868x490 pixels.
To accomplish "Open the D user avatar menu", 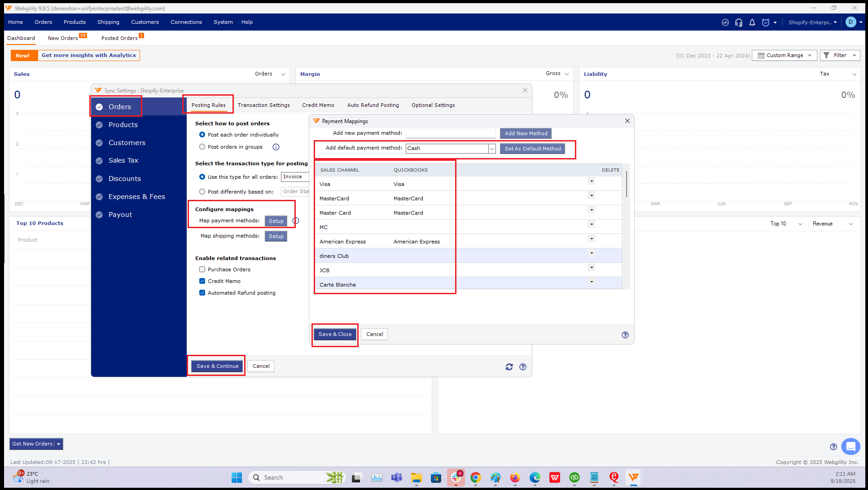I will click(850, 22).
